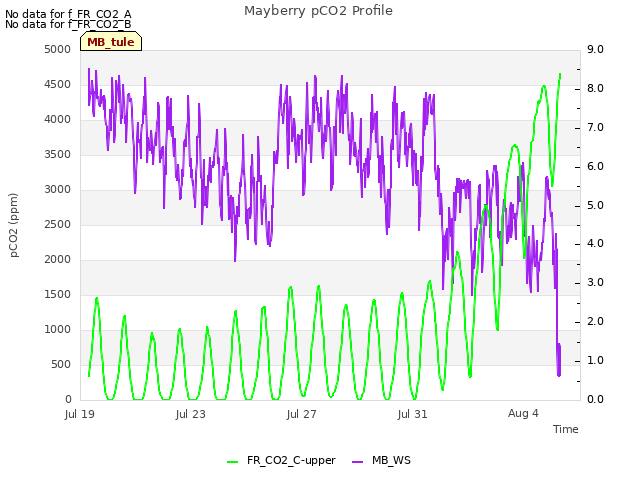Click the 2500 left axis value

point(58,224)
